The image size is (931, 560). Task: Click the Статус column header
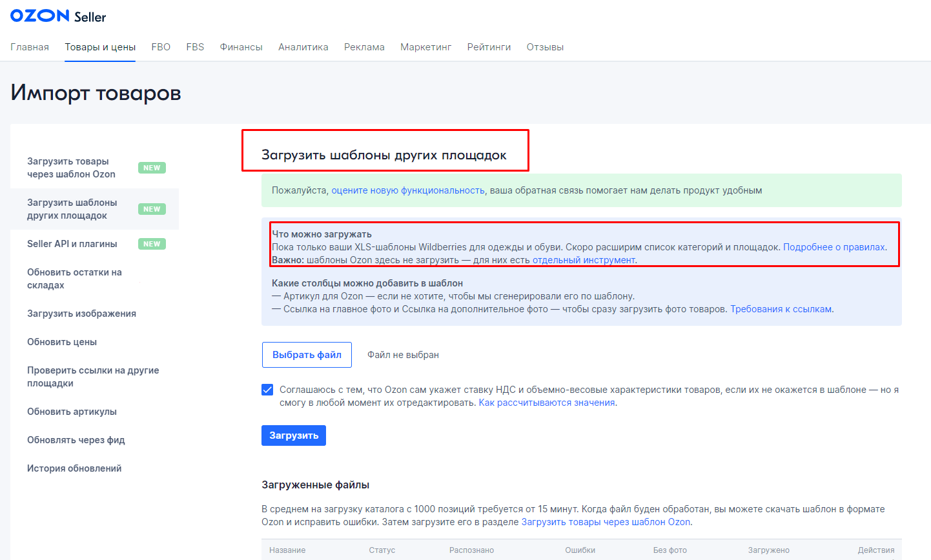pyautogui.click(x=382, y=550)
